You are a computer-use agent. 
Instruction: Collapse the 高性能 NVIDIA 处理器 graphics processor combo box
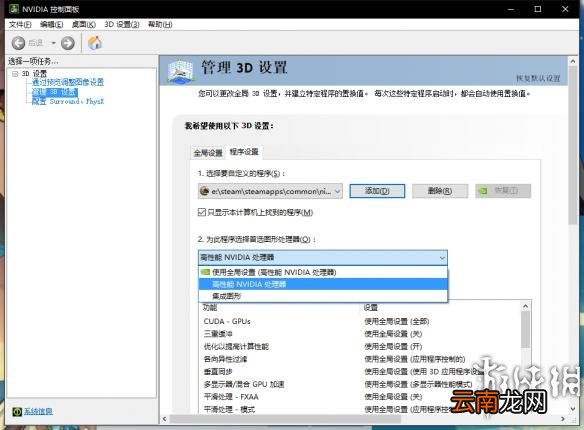323,258
